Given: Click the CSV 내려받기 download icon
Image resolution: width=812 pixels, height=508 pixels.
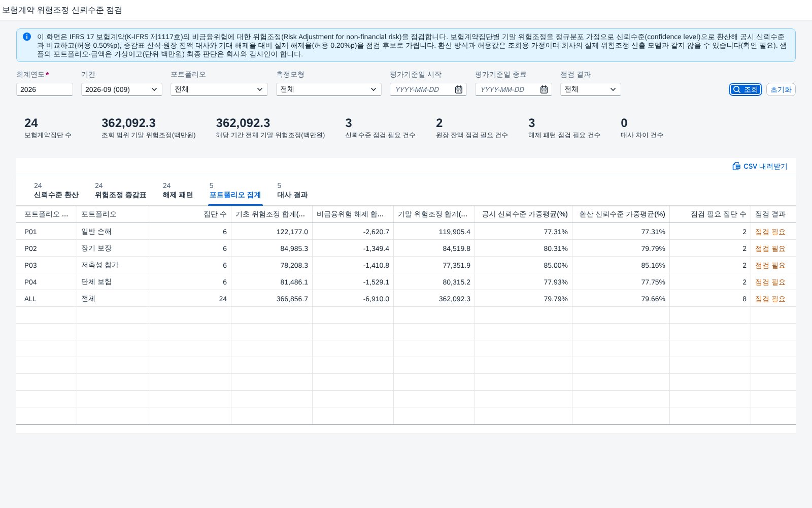Looking at the screenshot, I should tap(736, 166).
